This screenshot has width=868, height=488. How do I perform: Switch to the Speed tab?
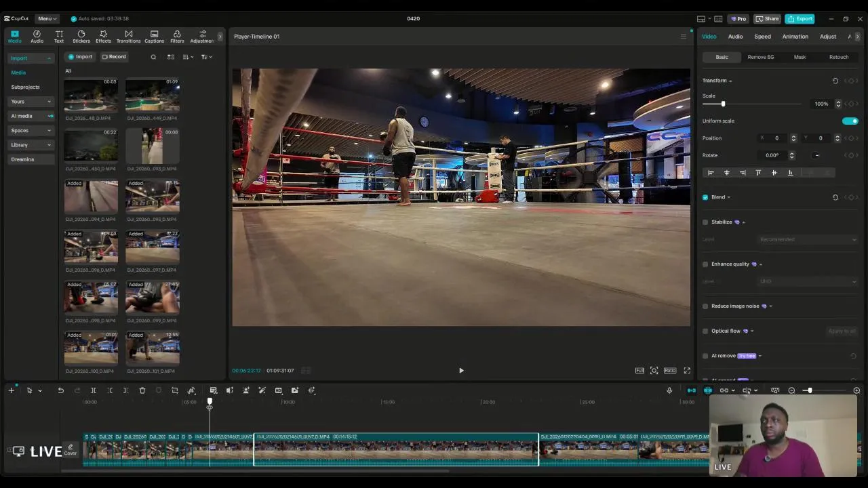tap(762, 37)
